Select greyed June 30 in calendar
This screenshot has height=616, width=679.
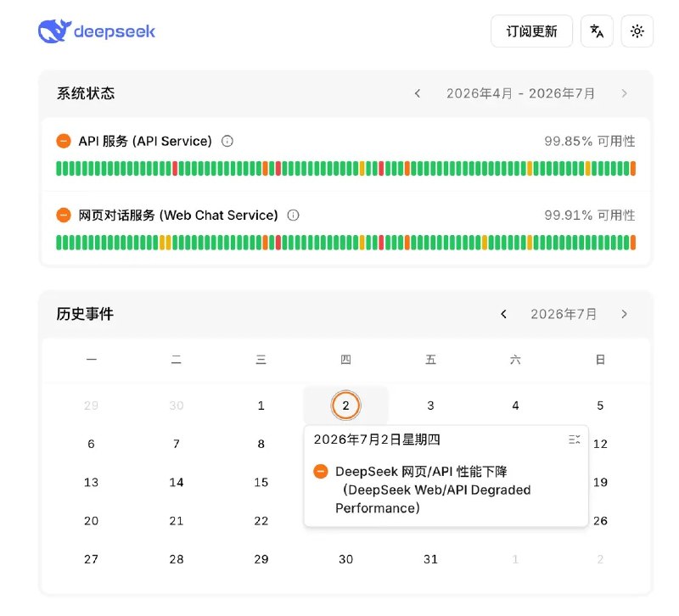click(177, 406)
